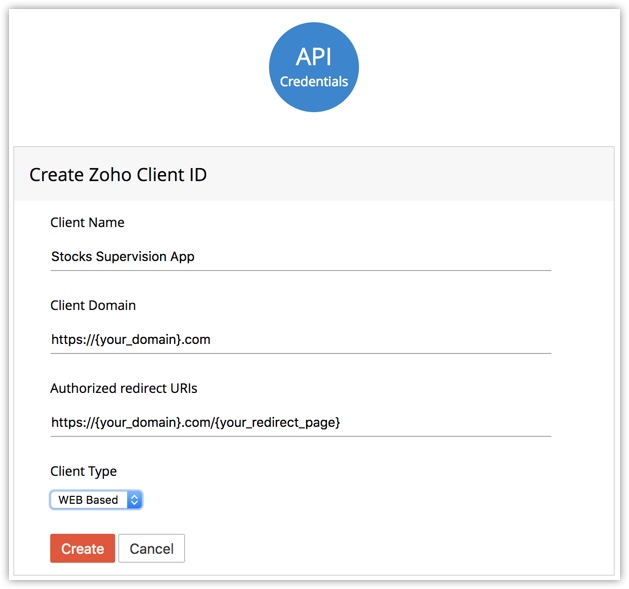The height and width of the screenshot is (589, 629).
Task: Focus the Client Name input field
Action: pos(300,257)
